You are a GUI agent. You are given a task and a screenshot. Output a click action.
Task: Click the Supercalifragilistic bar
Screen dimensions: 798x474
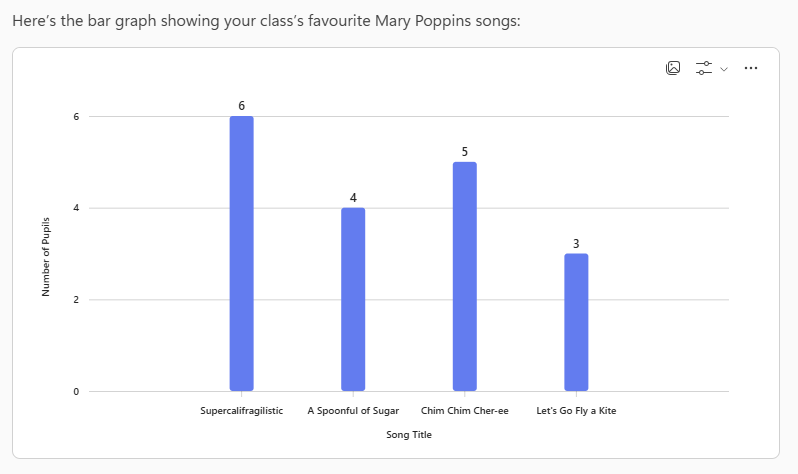[241, 253]
